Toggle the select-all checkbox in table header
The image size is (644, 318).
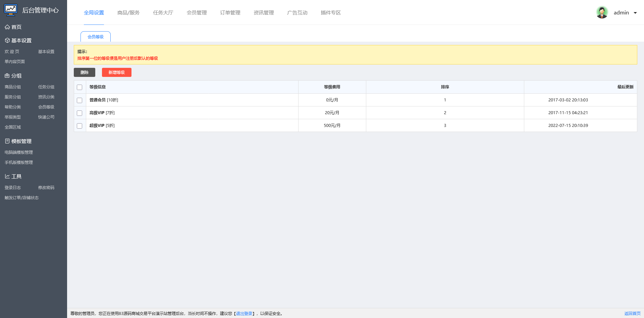click(79, 87)
